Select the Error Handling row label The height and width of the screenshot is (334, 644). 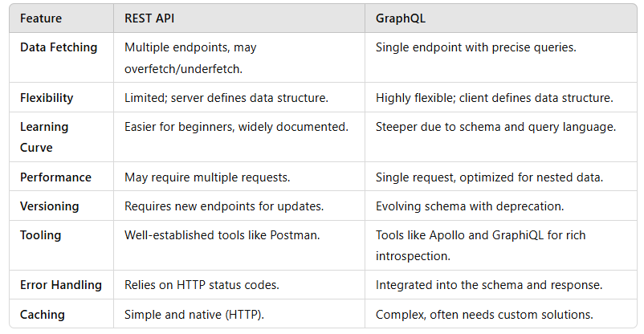pyautogui.click(x=61, y=285)
